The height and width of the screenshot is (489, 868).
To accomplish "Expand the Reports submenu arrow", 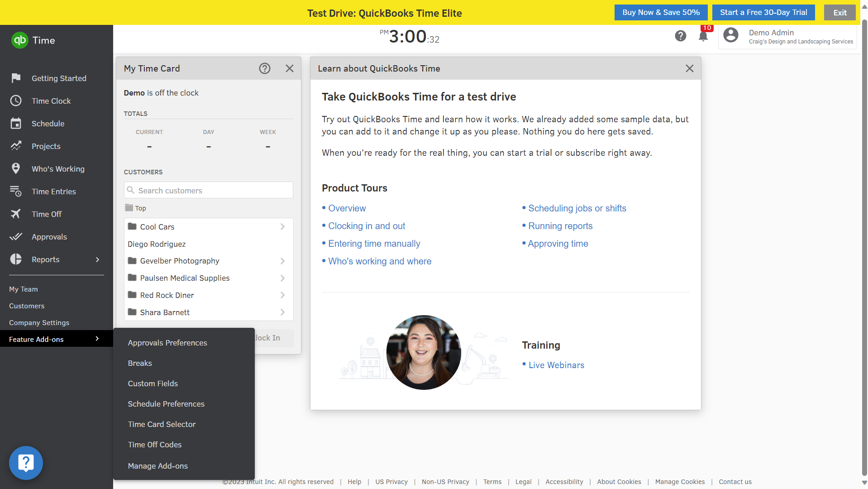I will 97,259.
